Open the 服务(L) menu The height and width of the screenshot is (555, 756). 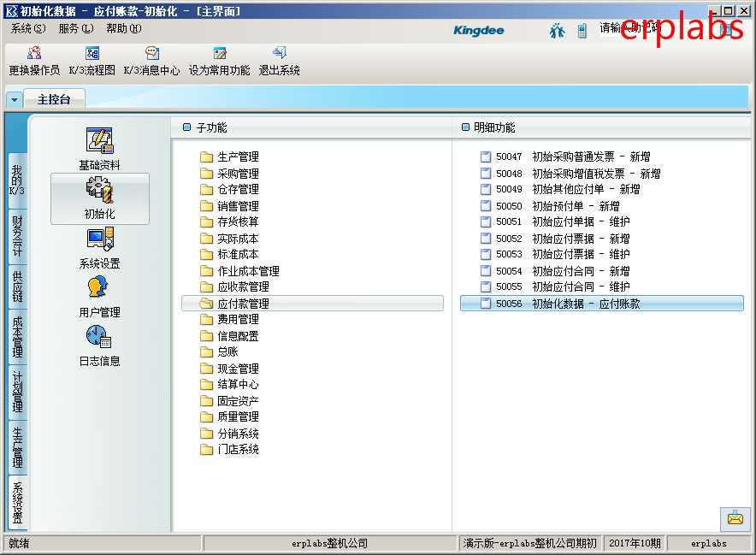coord(76,29)
